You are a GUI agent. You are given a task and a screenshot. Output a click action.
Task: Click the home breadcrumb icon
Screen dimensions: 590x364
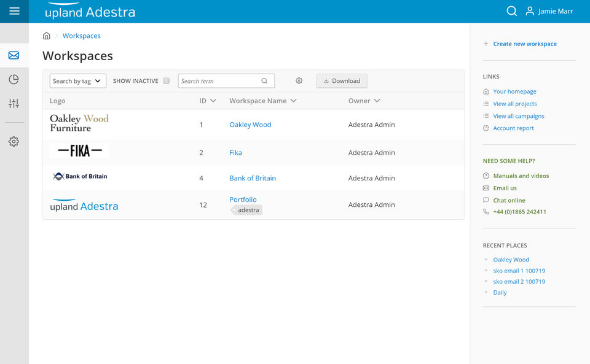[x=47, y=36]
